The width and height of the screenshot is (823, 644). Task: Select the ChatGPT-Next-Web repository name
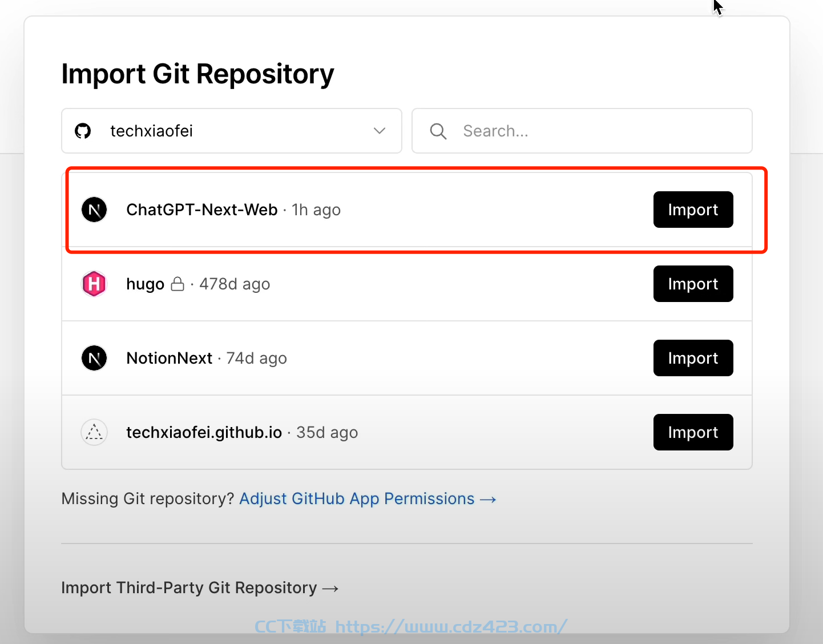click(x=202, y=210)
